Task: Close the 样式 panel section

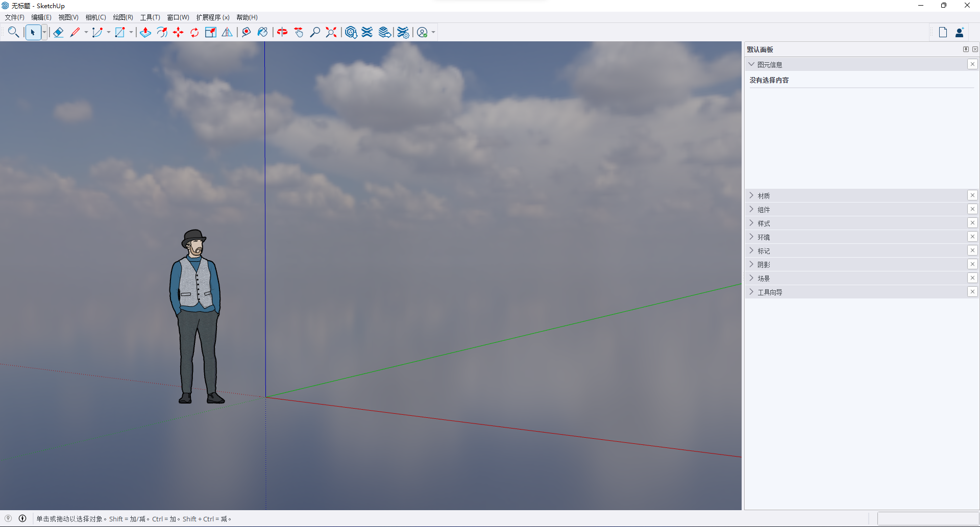Action: pos(972,223)
